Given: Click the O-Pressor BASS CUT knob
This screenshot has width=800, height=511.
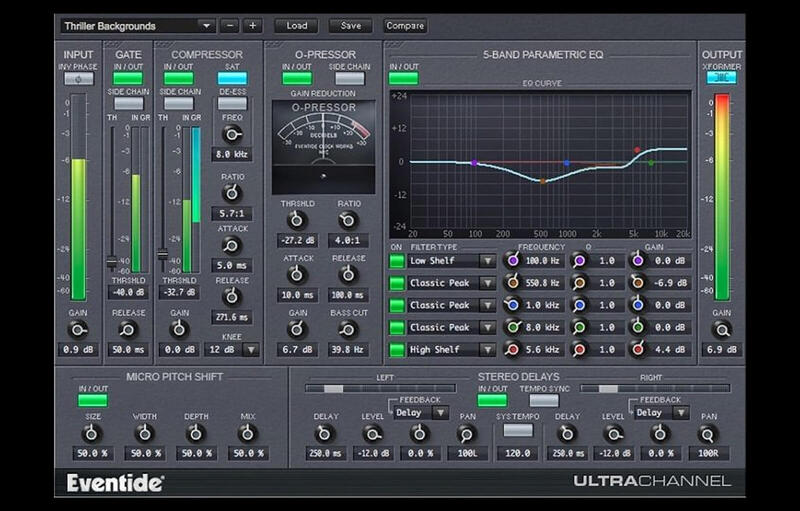Looking at the screenshot, I should [348, 330].
